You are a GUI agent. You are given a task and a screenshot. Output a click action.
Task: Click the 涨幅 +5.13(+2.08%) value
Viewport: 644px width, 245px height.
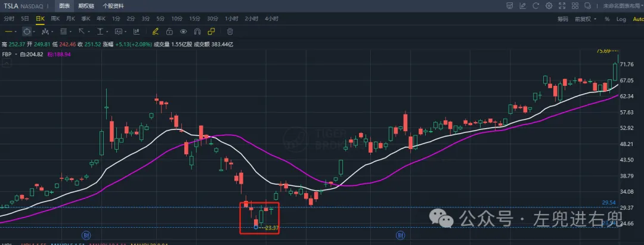(128, 44)
